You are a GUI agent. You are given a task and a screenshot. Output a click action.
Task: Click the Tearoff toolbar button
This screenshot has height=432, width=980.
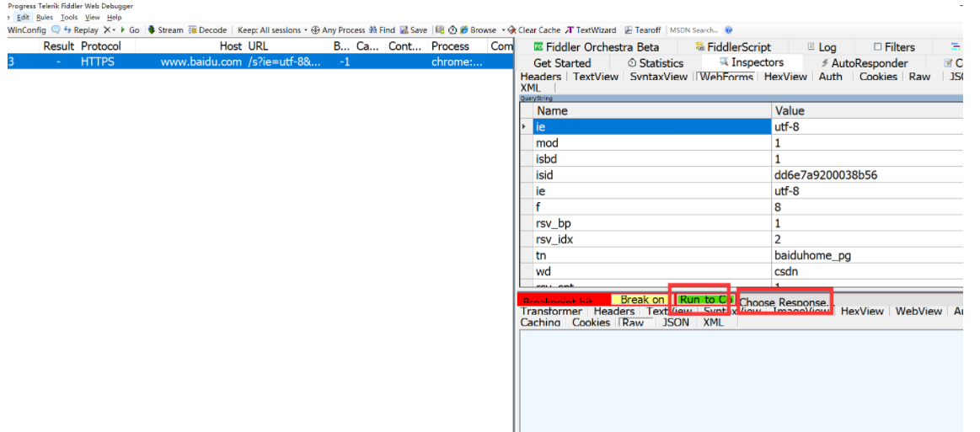click(642, 30)
